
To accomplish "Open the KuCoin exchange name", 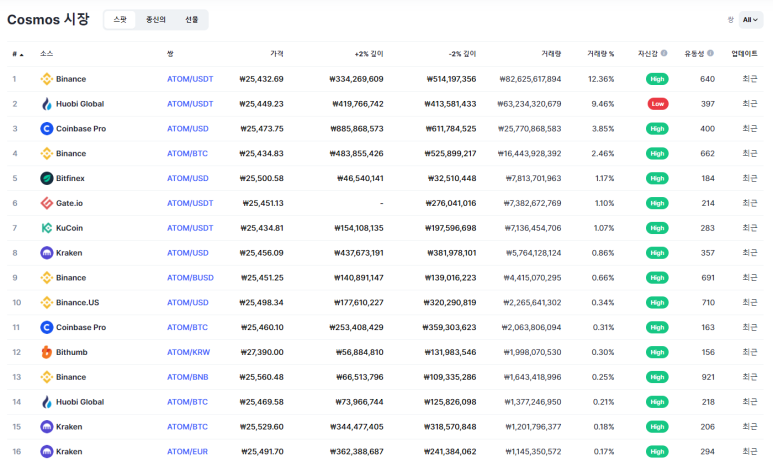I will (x=69, y=228).
